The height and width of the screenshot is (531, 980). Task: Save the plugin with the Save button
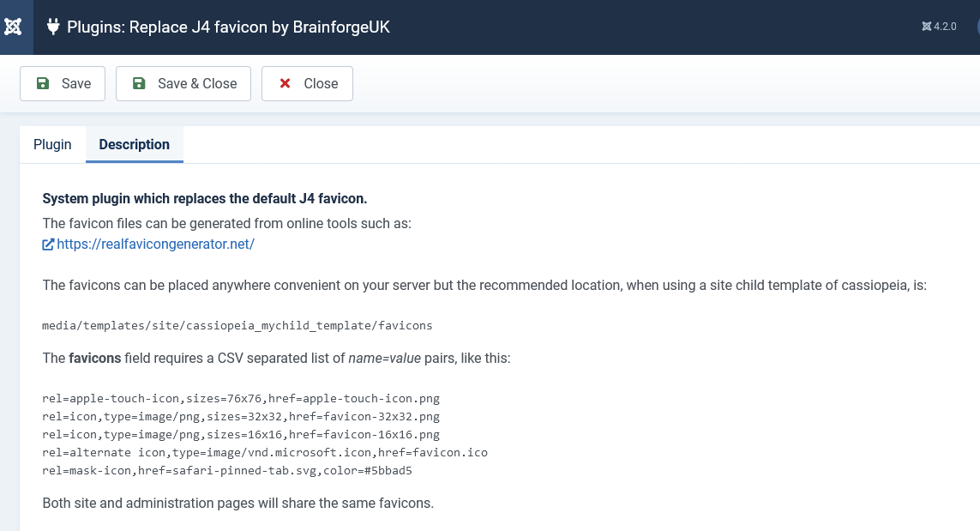point(63,83)
